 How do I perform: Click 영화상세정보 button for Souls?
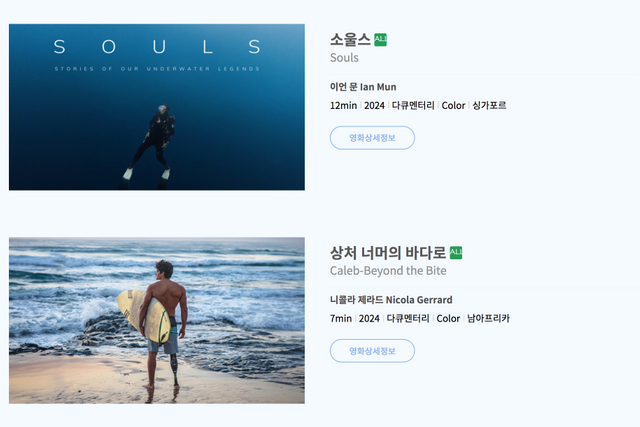[x=372, y=138]
